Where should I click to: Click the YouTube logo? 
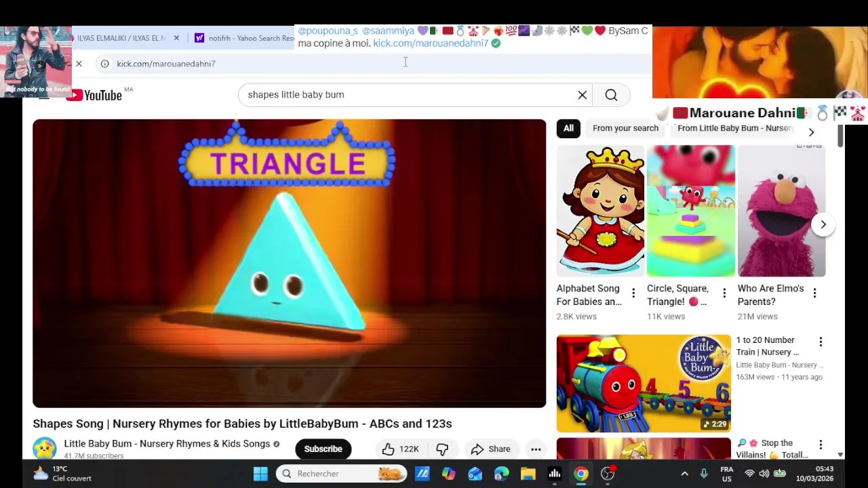(x=94, y=95)
